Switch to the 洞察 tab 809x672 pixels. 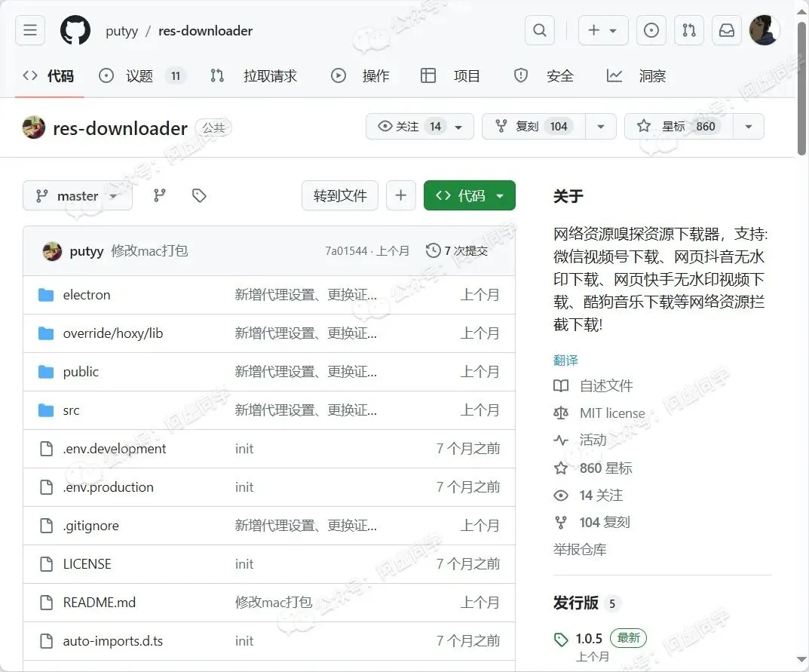pos(636,76)
